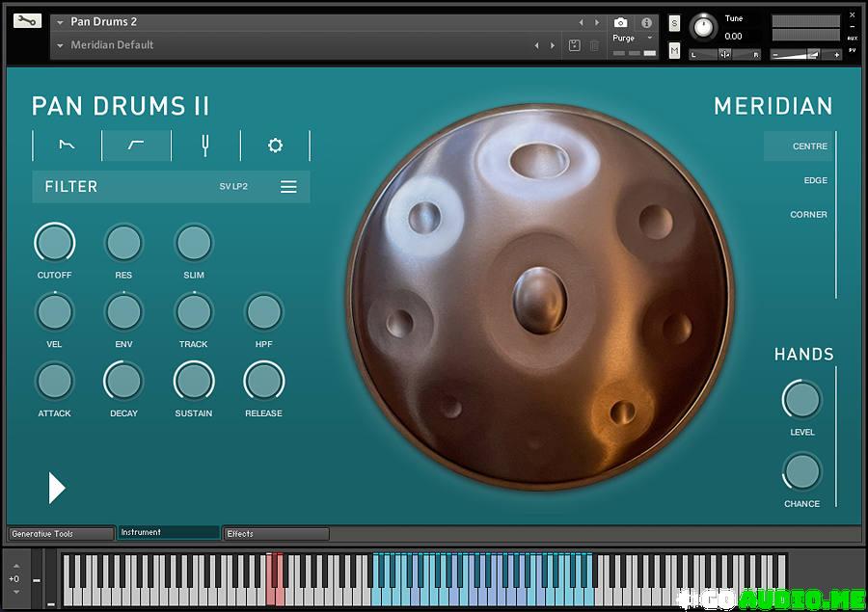The height and width of the screenshot is (612, 868).
Task: Open the tuning fork tab
Action: pyautogui.click(x=205, y=146)
